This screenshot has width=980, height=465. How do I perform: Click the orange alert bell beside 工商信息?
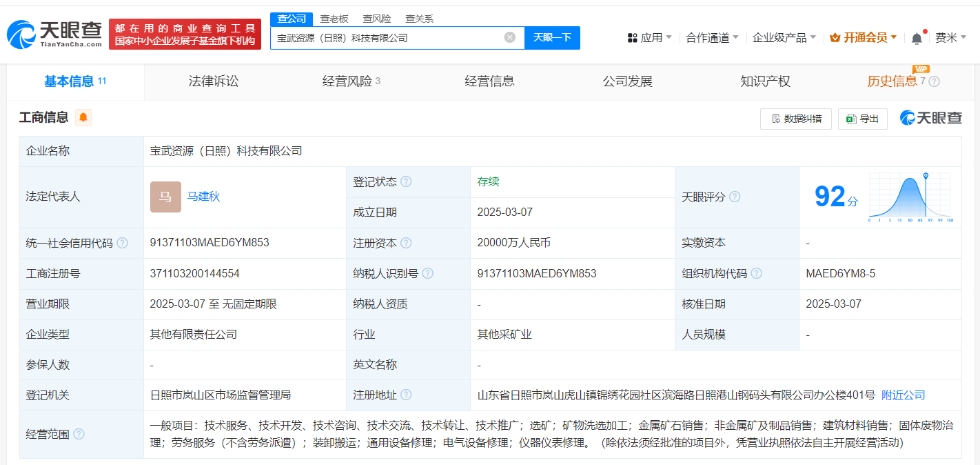[83, 117]
